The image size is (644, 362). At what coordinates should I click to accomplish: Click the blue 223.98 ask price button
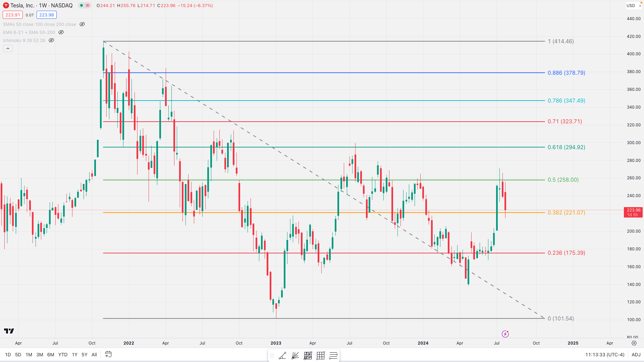pyautogui.click(x=46, y=15)
